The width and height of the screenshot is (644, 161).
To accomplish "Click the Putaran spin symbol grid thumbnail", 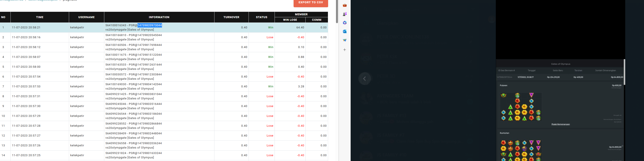I will [x=521, y=107].
